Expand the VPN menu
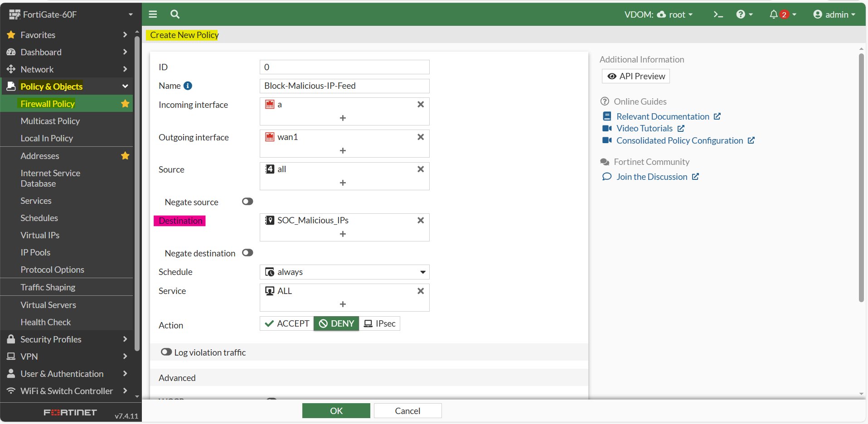 tap(67, 357)
